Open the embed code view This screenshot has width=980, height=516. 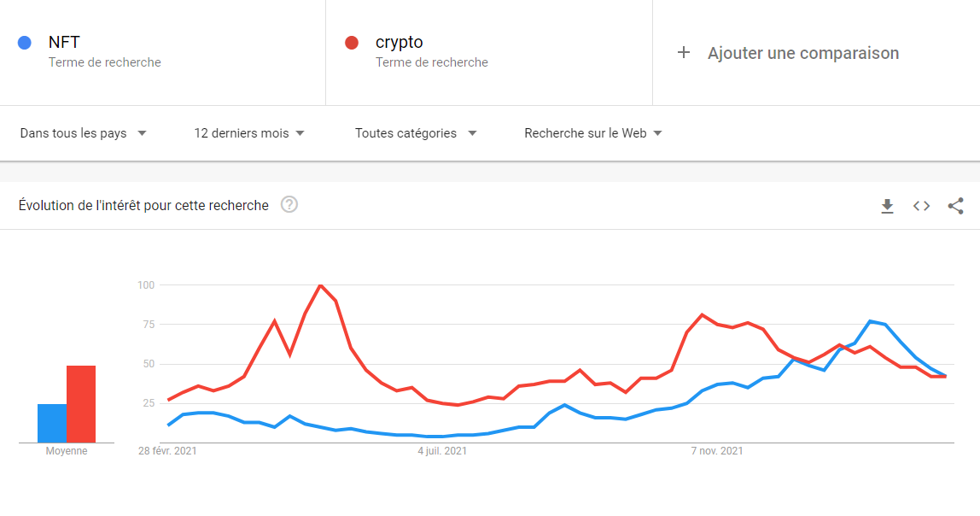(921, 205)
